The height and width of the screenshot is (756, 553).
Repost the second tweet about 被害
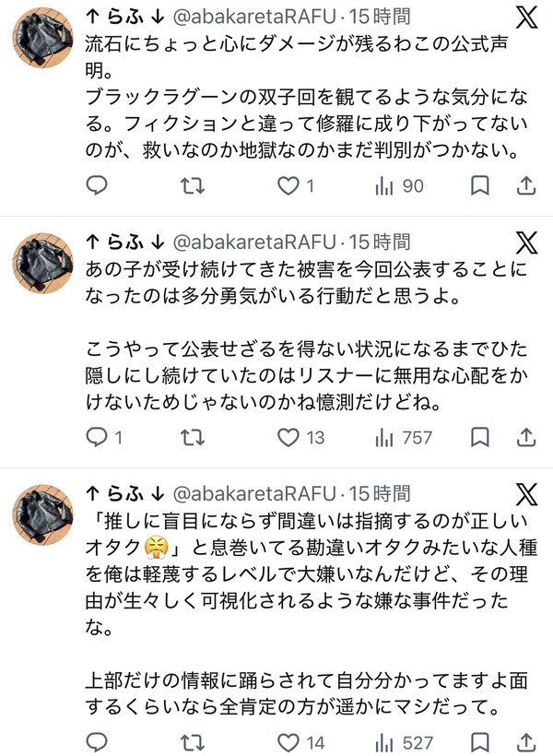(x=193, y=437)
